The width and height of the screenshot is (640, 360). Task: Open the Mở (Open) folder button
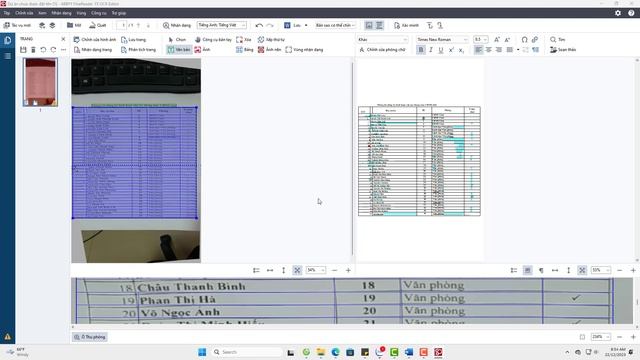74,25
